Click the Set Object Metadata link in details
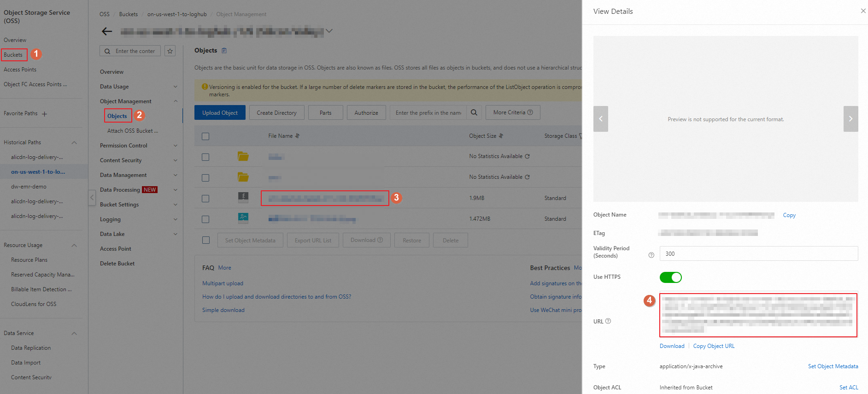The height and width of the screenshot is (394, 868). click(833, 366)
